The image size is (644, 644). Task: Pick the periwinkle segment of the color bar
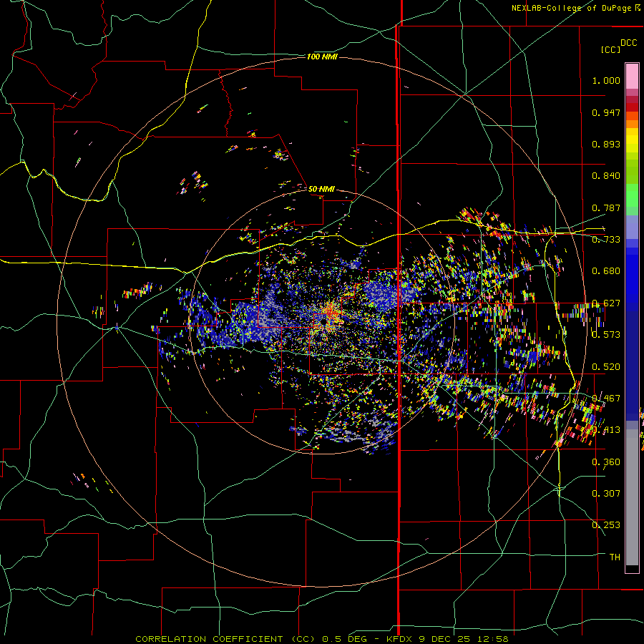632,227
